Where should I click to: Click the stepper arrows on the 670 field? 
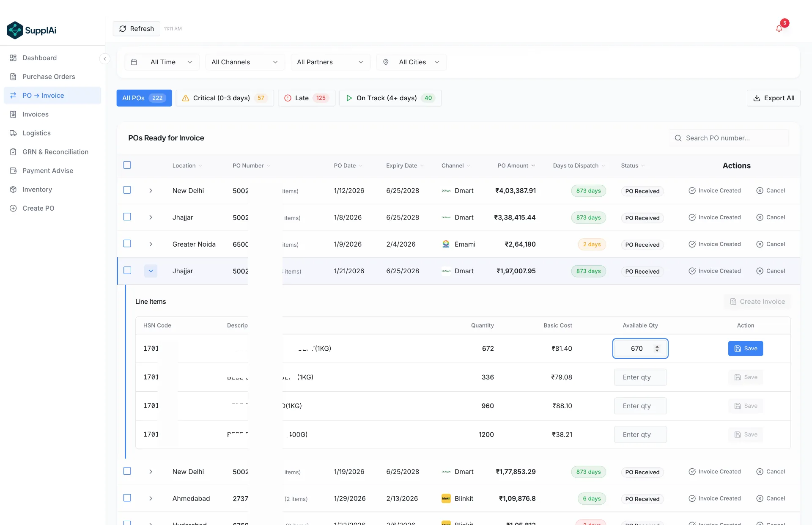(657, 349)
